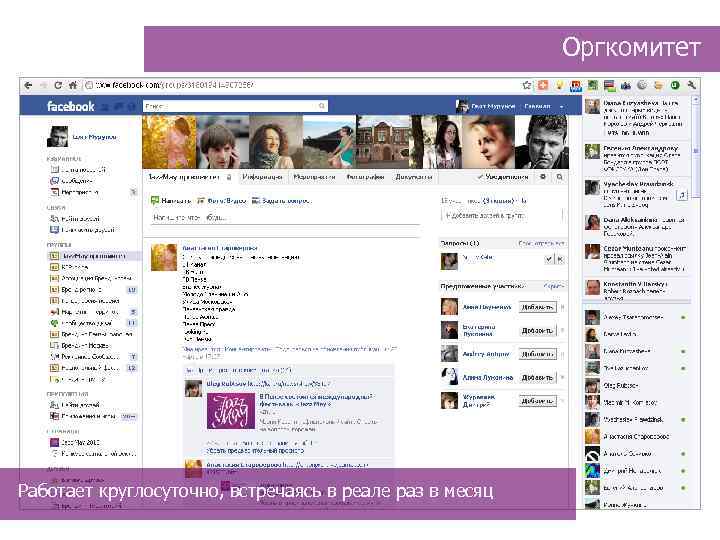Click the green circle extension icon
This screenshot has height=540, width=720.
click(x=675, y=85)
